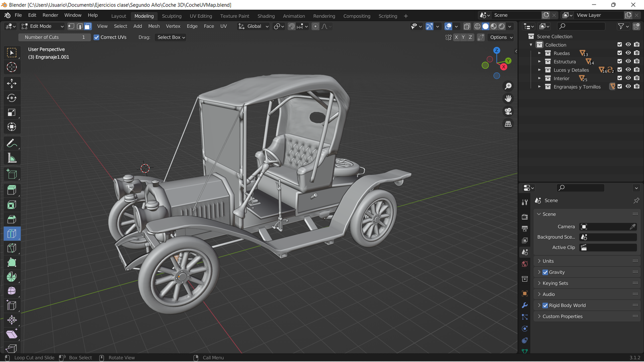Open the Mesh menu
This screenshot has height=362, width=644.
coord(154,26)
